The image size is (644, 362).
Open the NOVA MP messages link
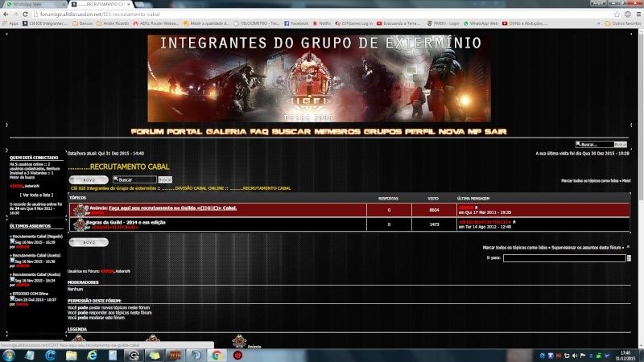click(x=460, y=132)
